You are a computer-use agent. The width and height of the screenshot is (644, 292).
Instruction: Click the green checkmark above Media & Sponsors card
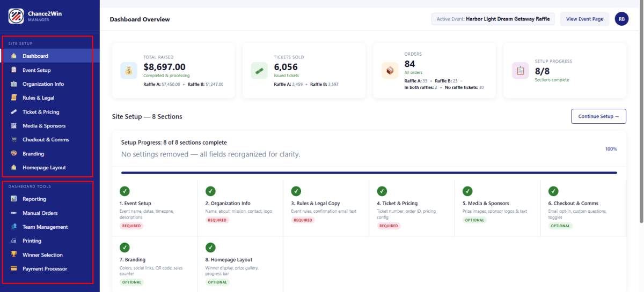467,191
